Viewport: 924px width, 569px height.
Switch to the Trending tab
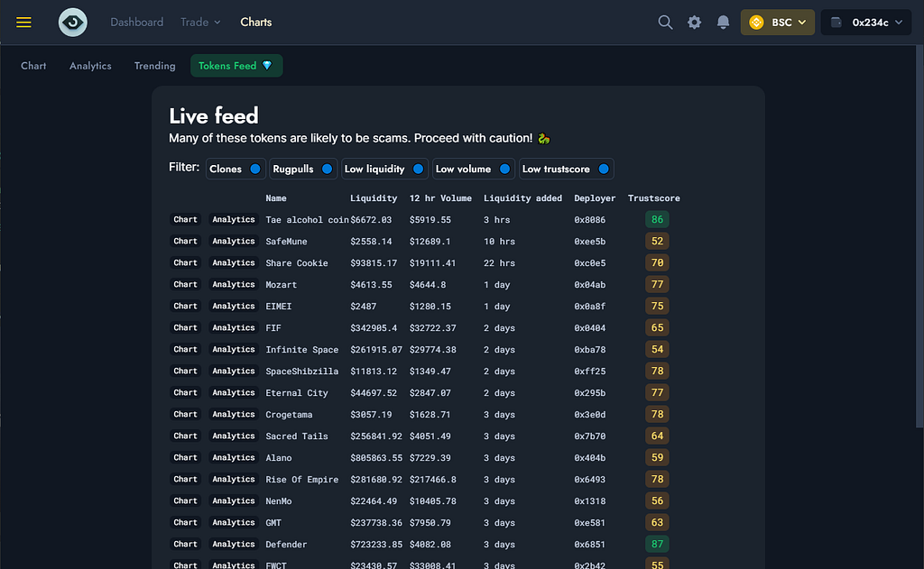point(155,66)
